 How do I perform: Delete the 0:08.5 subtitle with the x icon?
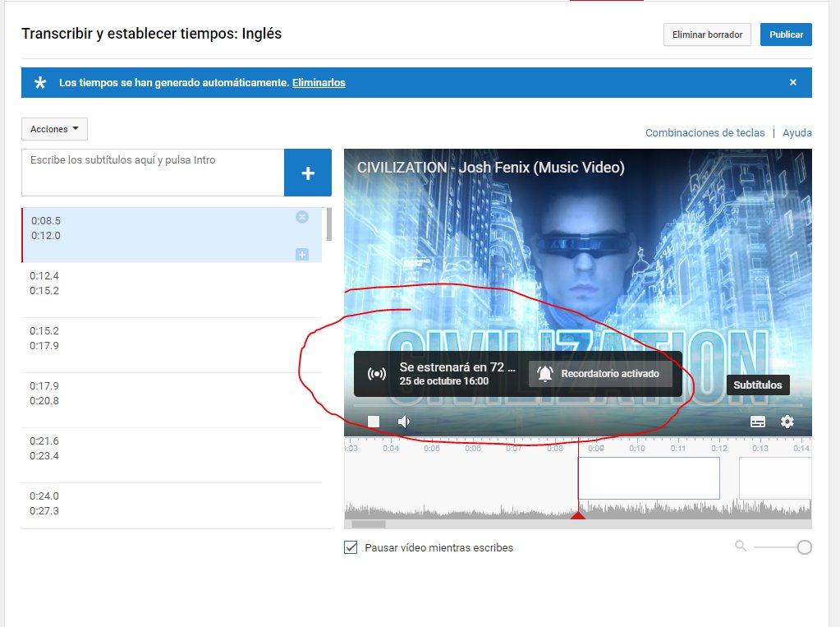(302, 217)
